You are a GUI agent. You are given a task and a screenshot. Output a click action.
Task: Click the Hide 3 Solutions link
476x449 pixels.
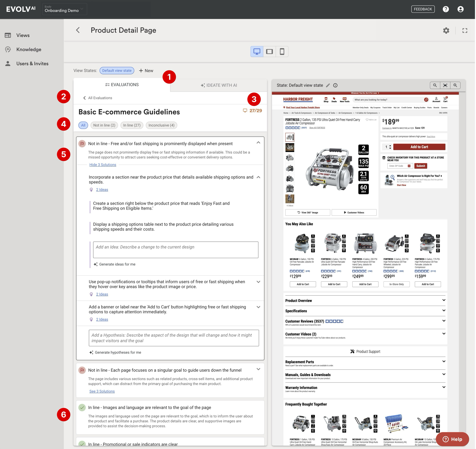[x=103, y=165]
